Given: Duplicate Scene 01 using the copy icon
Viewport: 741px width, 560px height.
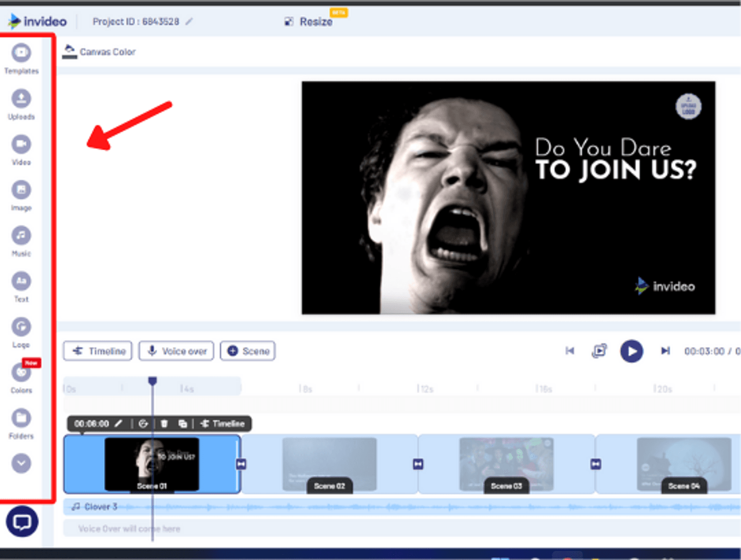Looking at the screenshot, I should pyautogui.click(x=183, y=423).
